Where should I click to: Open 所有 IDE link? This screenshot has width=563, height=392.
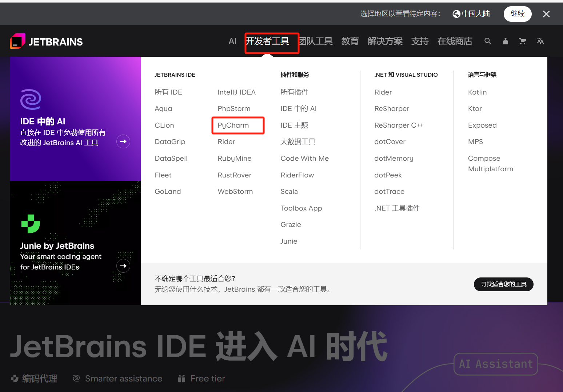coord(168,92)
